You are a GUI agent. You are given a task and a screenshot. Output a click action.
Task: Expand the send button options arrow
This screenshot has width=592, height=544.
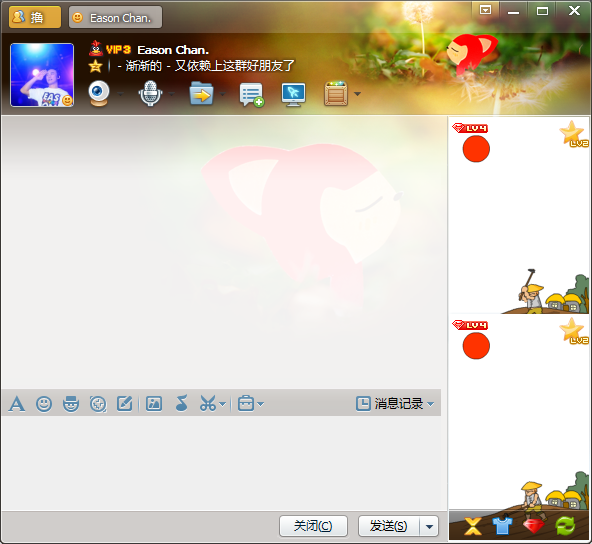click(429, 526)
